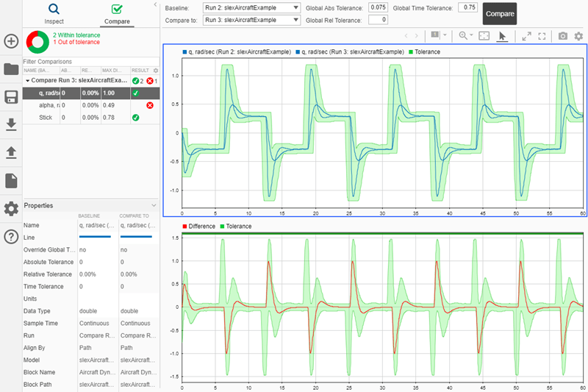Click the red Difference legend entry
Viewport: 588px width, 392px height.
pyautogui.click(x=198, y=227)
